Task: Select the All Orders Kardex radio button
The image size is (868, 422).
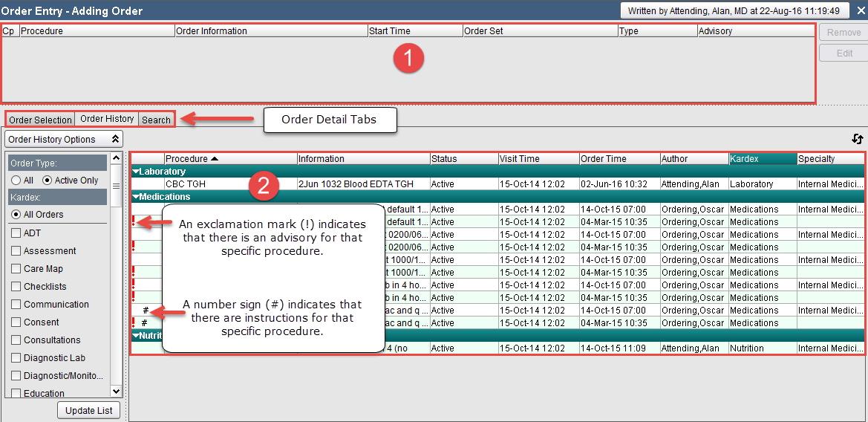Action: (x=16, y=214)
